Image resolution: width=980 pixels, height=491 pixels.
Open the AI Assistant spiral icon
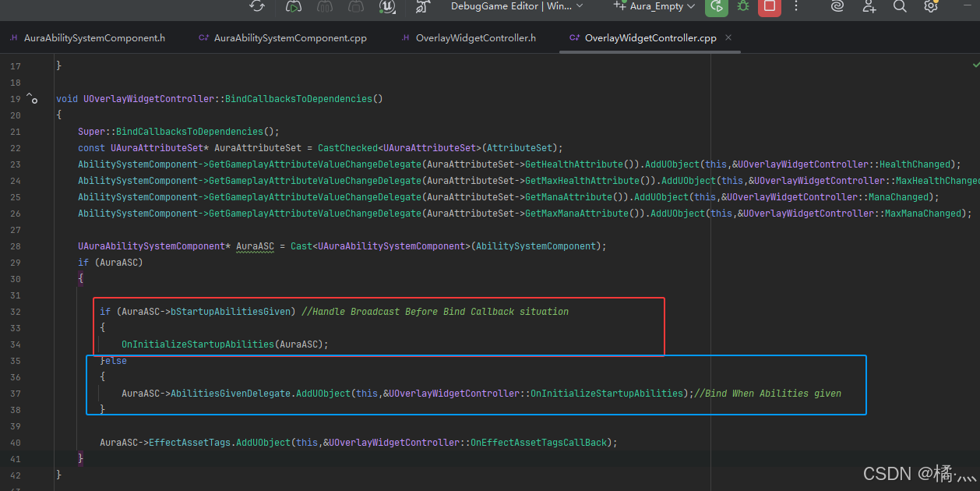click(x=837, y=6)
